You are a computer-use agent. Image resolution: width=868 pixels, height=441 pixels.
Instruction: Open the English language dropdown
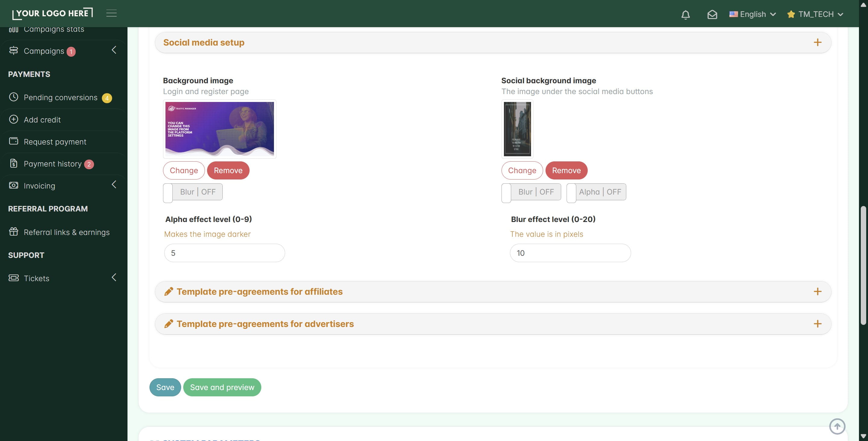tap(753, 14)
